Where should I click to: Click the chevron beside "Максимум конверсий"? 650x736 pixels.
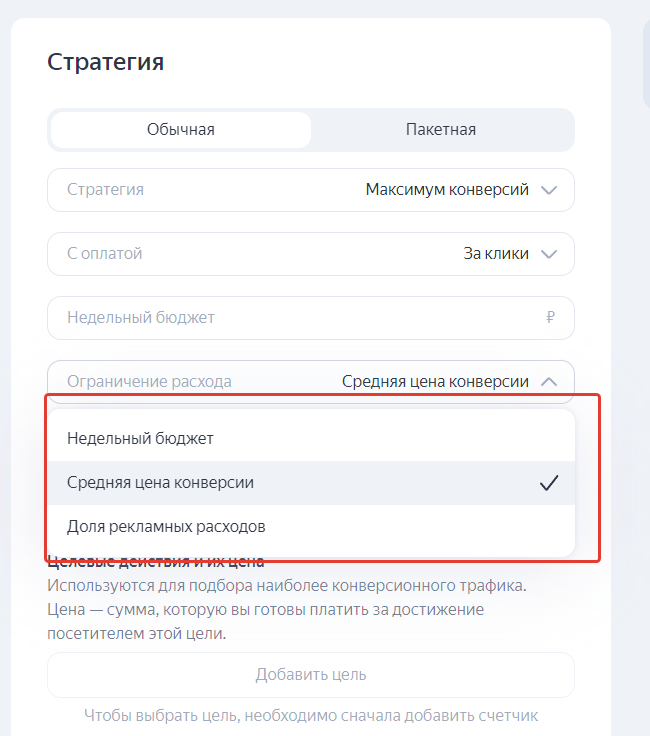pos(548,190)
